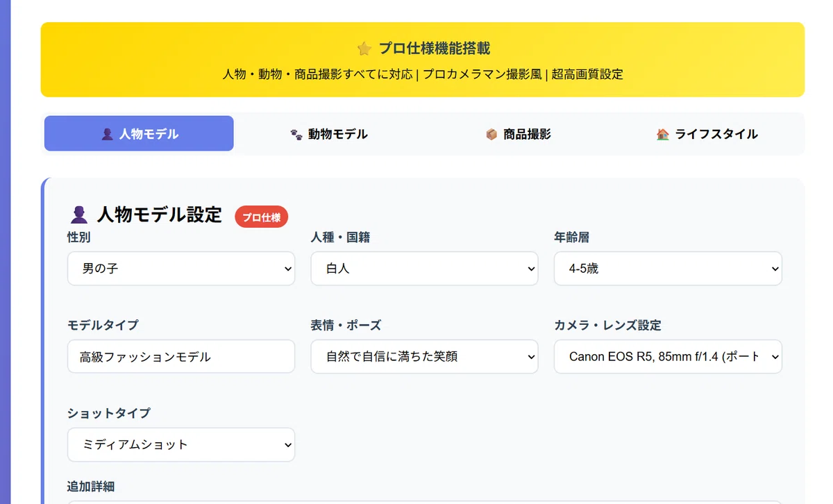Click the star icon in the yellow banner
This screenshot has width=833, height=504.
pos(364,49)
